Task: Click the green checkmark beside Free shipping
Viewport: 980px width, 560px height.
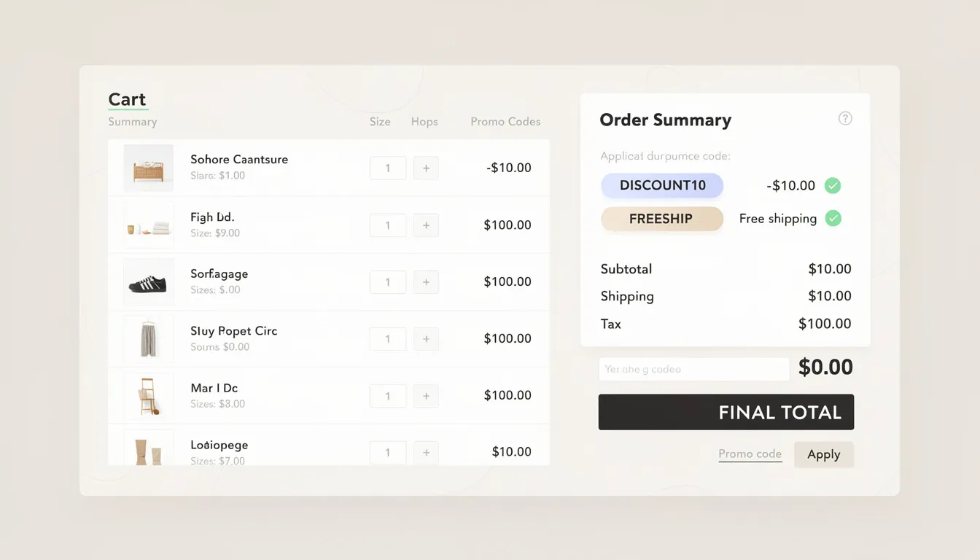Action: 833,218
